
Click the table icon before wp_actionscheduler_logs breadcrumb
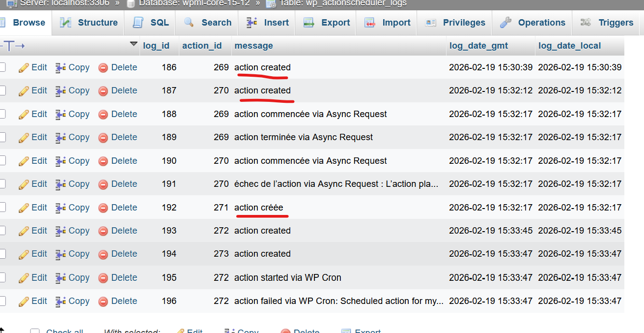(271, 3)
